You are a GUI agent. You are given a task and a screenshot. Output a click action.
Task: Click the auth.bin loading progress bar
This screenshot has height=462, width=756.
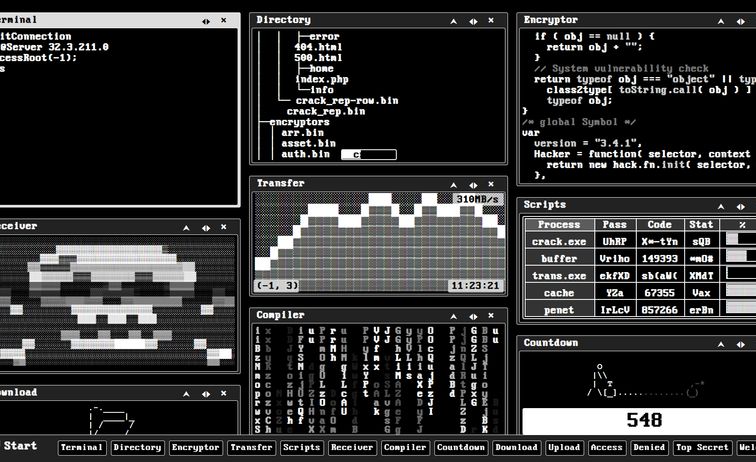point(368,155)
